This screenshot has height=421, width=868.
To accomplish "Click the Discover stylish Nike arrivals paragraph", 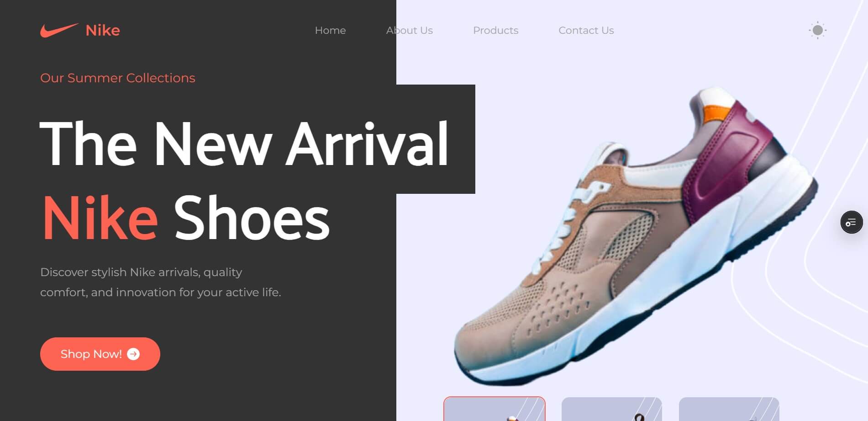I will click(161, 282).
